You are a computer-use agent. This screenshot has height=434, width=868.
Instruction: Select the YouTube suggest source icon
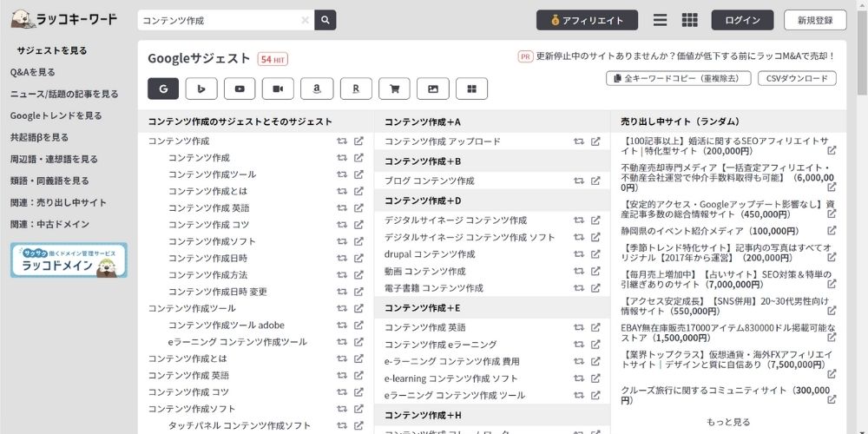(x=240, y=89)
